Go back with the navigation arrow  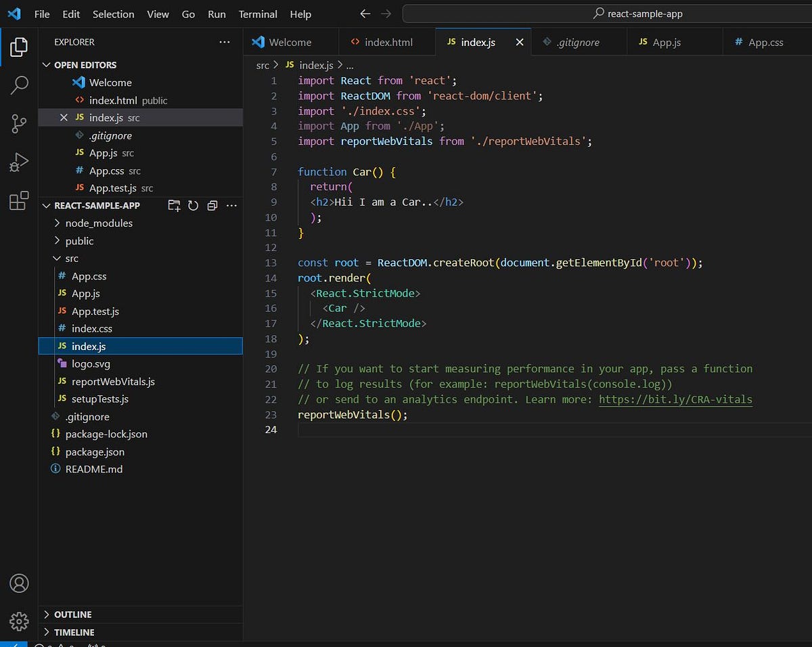point(365,14)
